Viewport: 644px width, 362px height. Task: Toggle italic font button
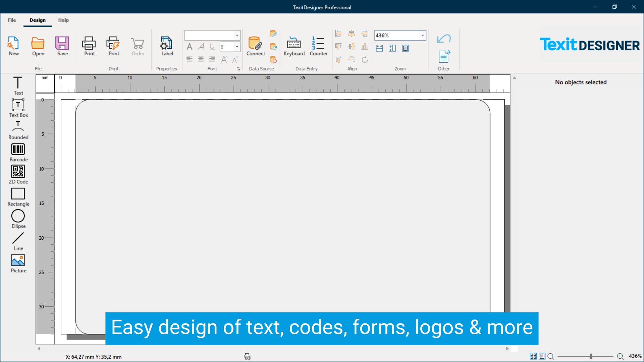pos(201,47)
